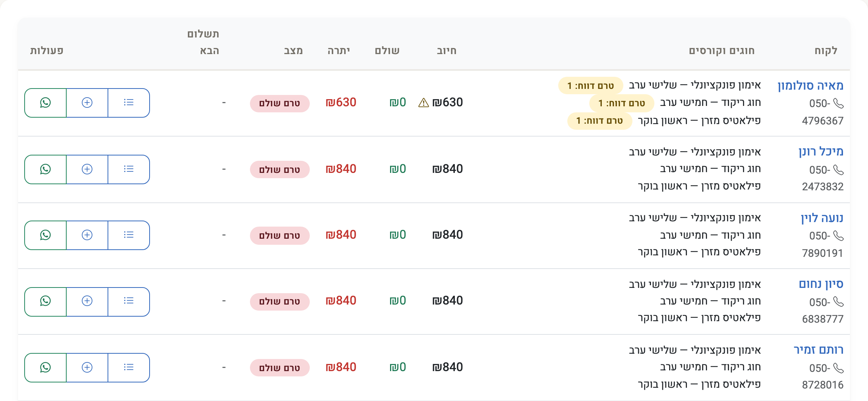Open customer מאיה סולומון
The height and width of the screenshot is (401, 868).
coord(810,86)
